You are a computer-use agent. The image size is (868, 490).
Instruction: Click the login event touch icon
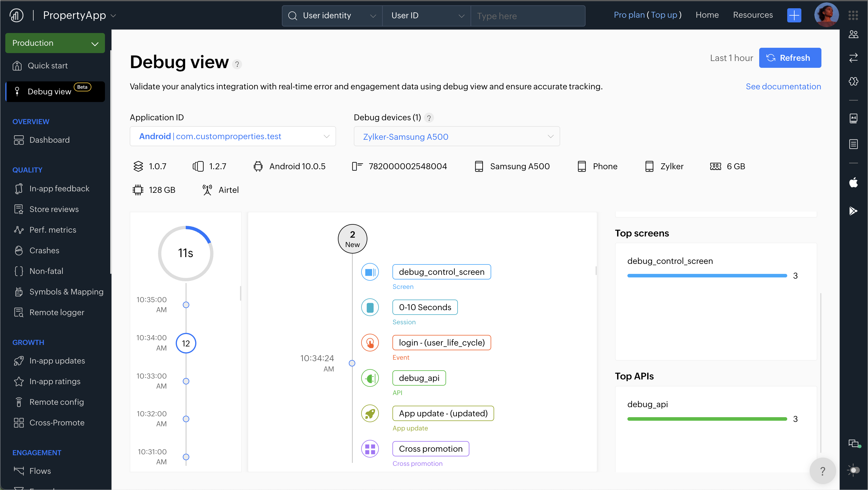coord(370,343)
